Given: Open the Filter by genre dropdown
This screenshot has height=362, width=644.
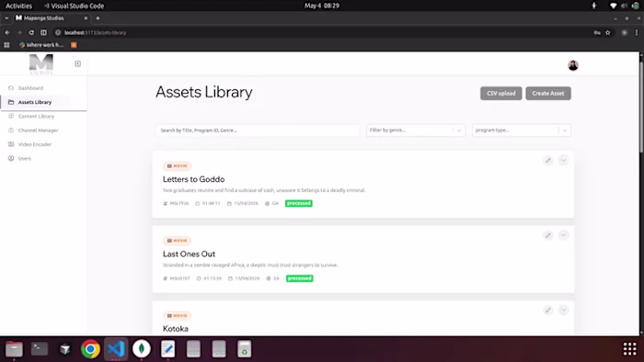Looking at the screenshot, I should [x=416, y=130].
